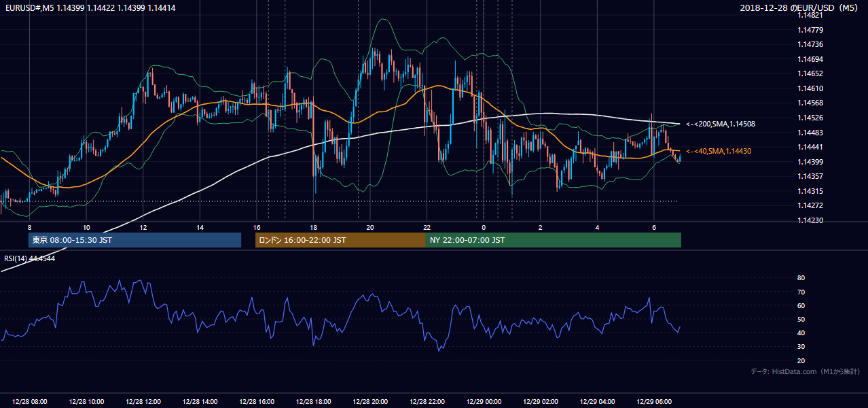868x408 pixels.
Task: Click the RSI 50 level label
Action: click(801, 319)
